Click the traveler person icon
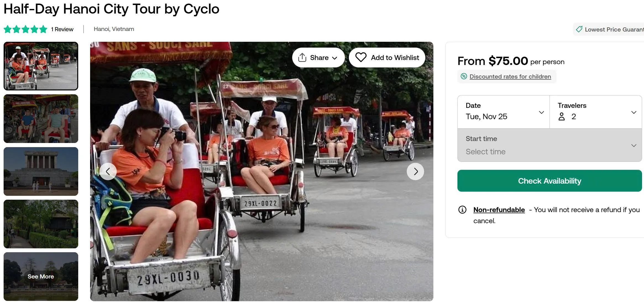Screen dimensions: 644x302 561,116
